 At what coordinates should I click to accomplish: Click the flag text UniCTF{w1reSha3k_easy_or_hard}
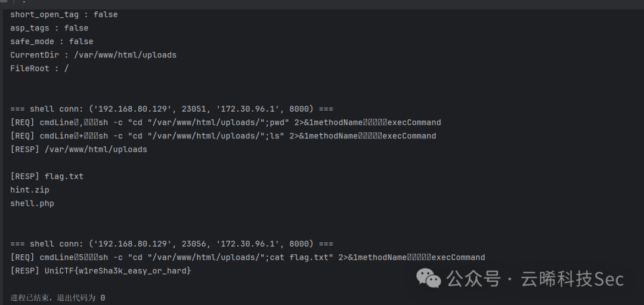tap(118, 271)
